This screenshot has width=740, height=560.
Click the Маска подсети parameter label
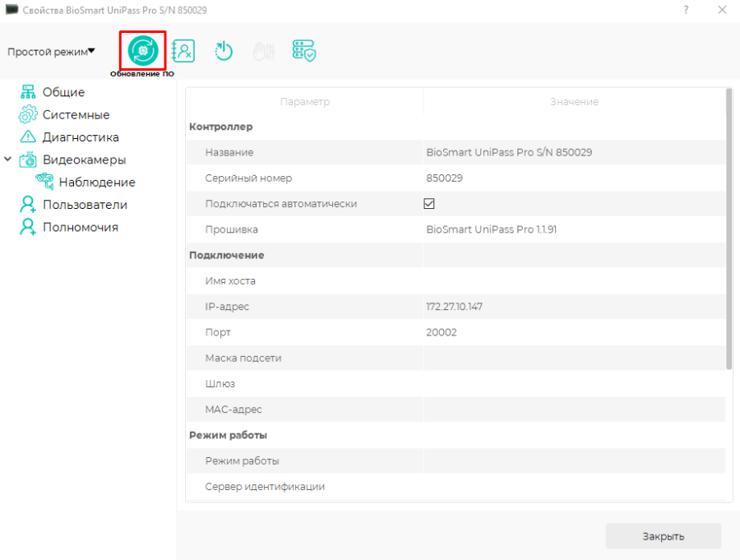tap(243, 359)
